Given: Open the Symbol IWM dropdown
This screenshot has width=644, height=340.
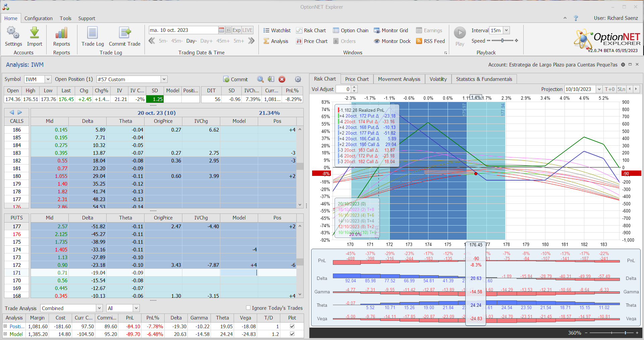Looking at the screenshot, I should point(48,79).
